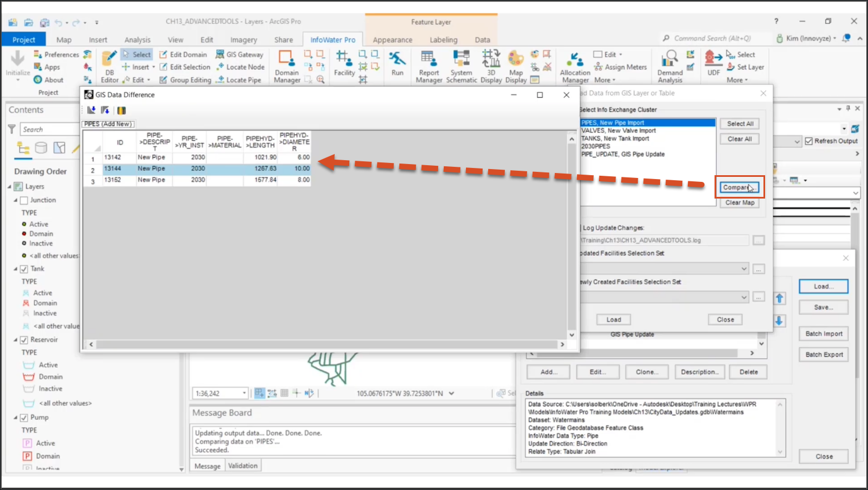868x490 pixels.
Task: Click the blue up arrow beside Load button
Action: [x=780, y=298]
